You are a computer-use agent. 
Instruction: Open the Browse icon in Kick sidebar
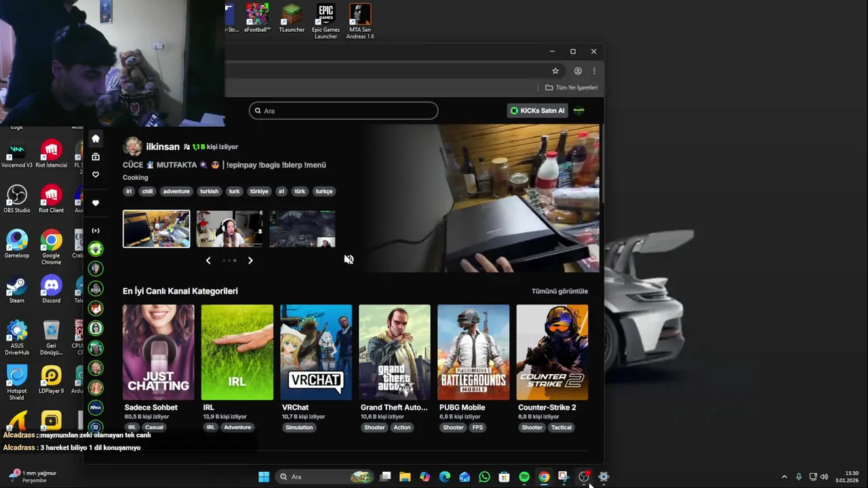(96, 157)
